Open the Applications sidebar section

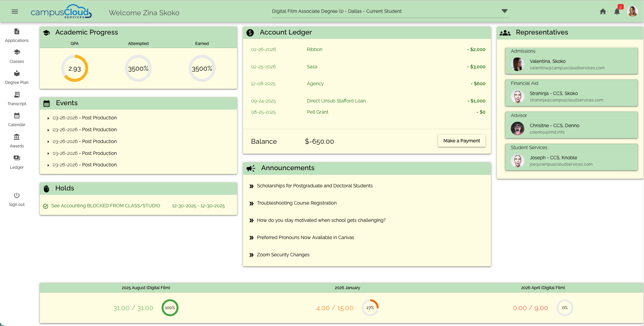(17, 35)
